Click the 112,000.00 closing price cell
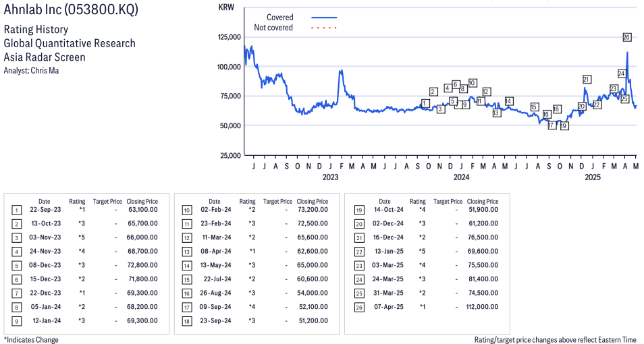The image size is (644, 344). tap(482, 307)
